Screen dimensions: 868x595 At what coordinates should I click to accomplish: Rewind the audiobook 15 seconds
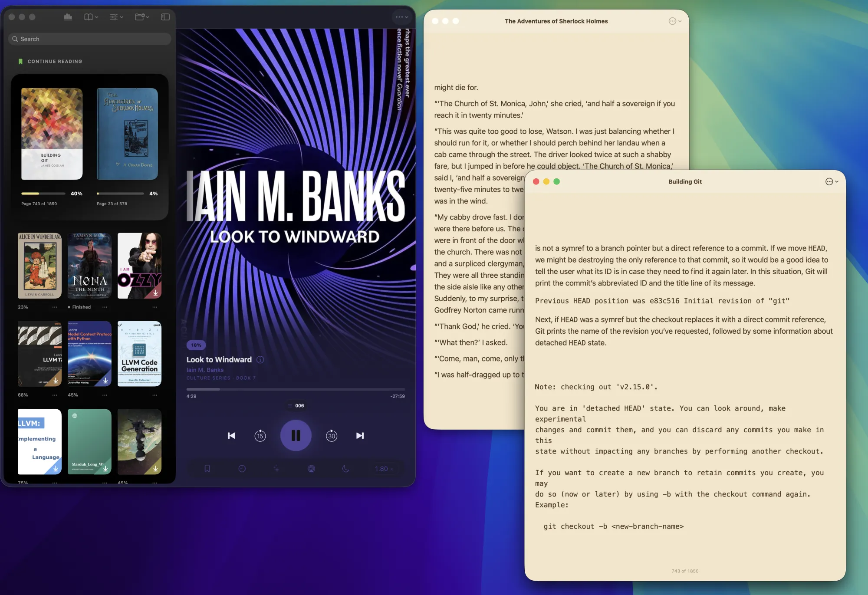(260, 436)
